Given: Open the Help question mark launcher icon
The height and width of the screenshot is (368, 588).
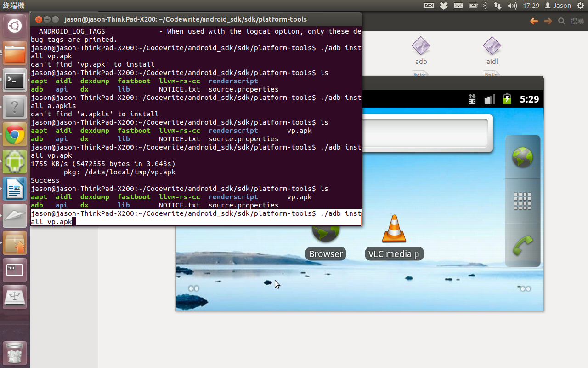Looking at the screenshot, I should [x=15, y=107].
